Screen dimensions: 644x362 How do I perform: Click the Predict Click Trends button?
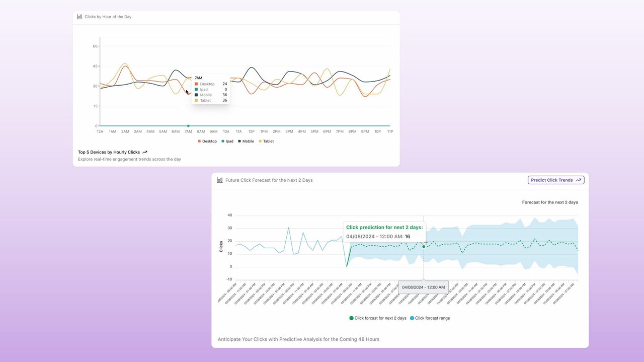[555, 180]
